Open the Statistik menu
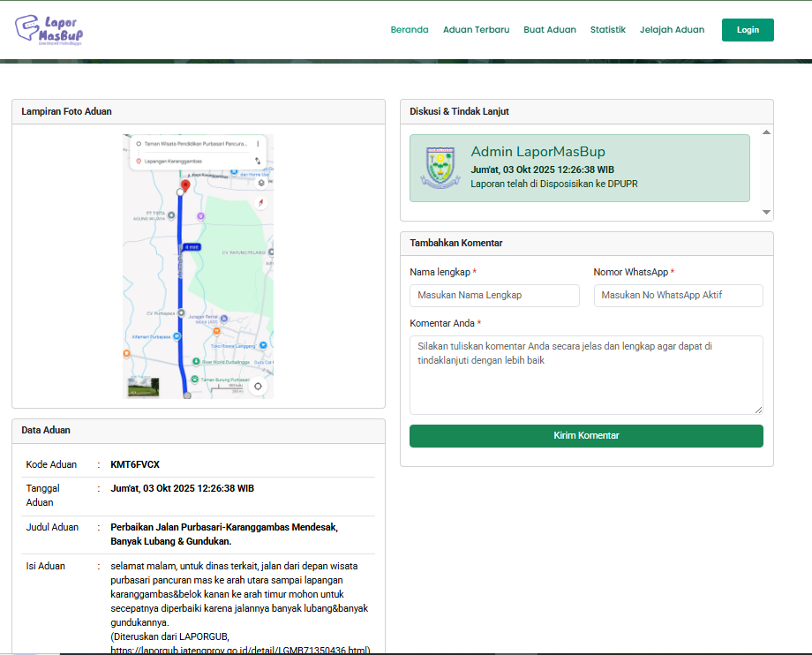Image resolution: width=812 pixels, height=655 pixels. point(608,30)
